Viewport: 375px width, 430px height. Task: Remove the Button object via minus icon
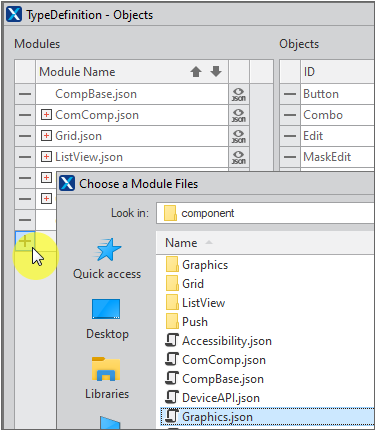pyautogui.click(x=290, y=94)
